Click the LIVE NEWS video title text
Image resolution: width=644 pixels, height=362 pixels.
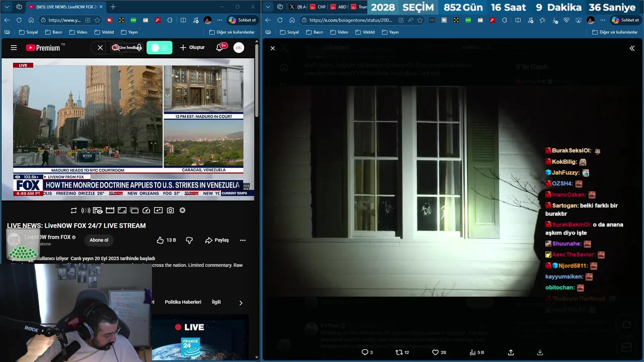point(76,226)
